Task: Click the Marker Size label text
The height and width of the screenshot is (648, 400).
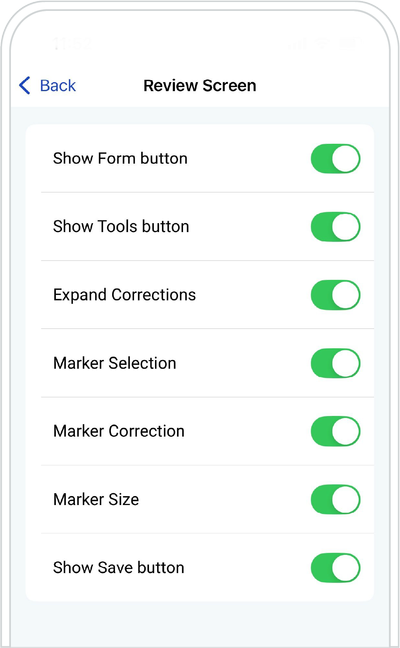Action: click(x=96, y=499)
